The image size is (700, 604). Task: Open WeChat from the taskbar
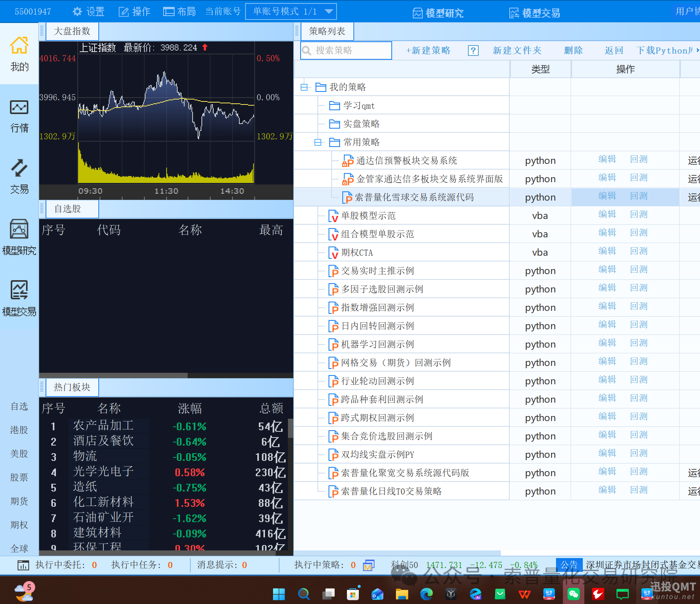pos(573,594)
